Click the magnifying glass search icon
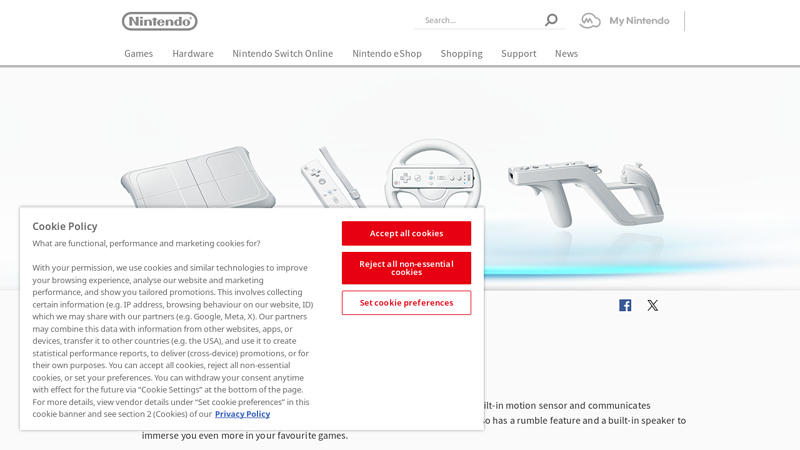The height and width of the screenshot is (450, 800). (x=551, y=20)
